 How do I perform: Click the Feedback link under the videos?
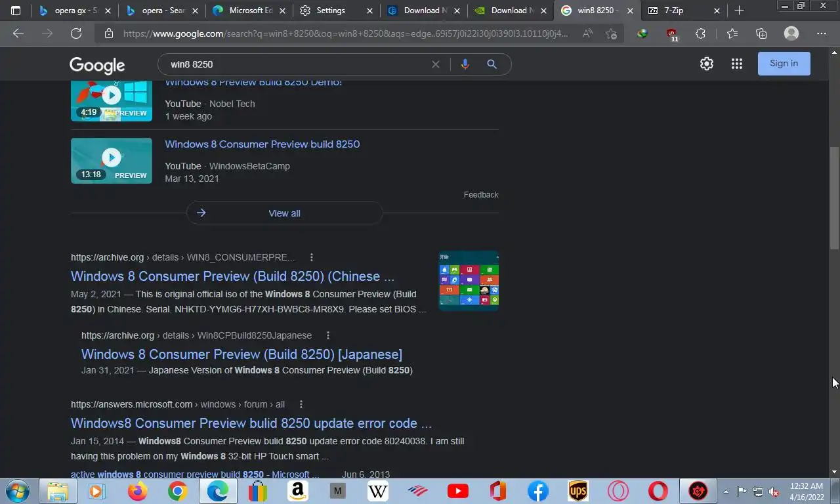click(481, 195)
